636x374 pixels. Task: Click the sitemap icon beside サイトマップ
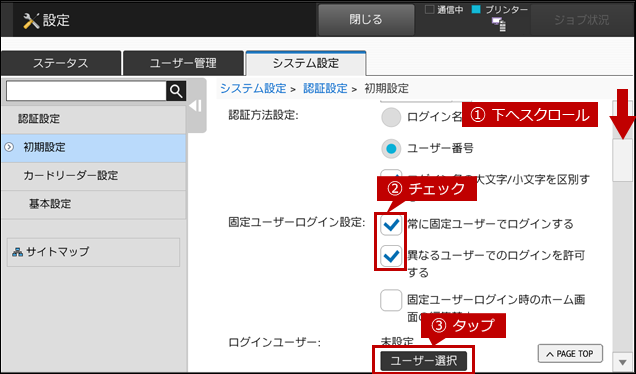point(17,252)
